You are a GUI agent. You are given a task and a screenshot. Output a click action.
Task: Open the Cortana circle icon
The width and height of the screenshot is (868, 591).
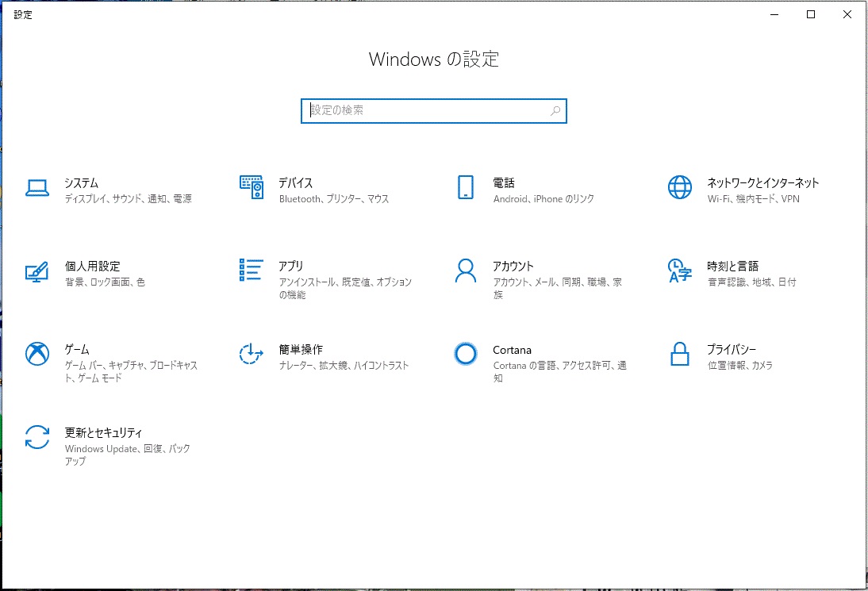[466, 354]
